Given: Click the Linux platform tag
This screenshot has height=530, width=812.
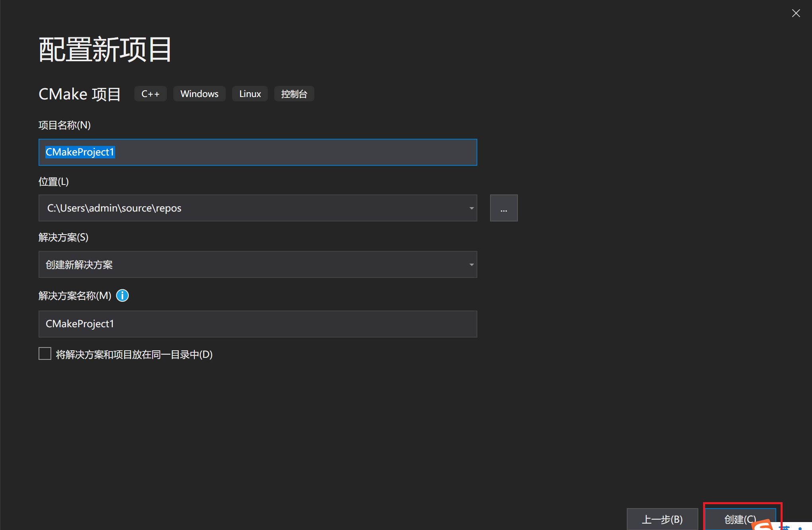Looking at the screenshot, I should tap(250, 94).
